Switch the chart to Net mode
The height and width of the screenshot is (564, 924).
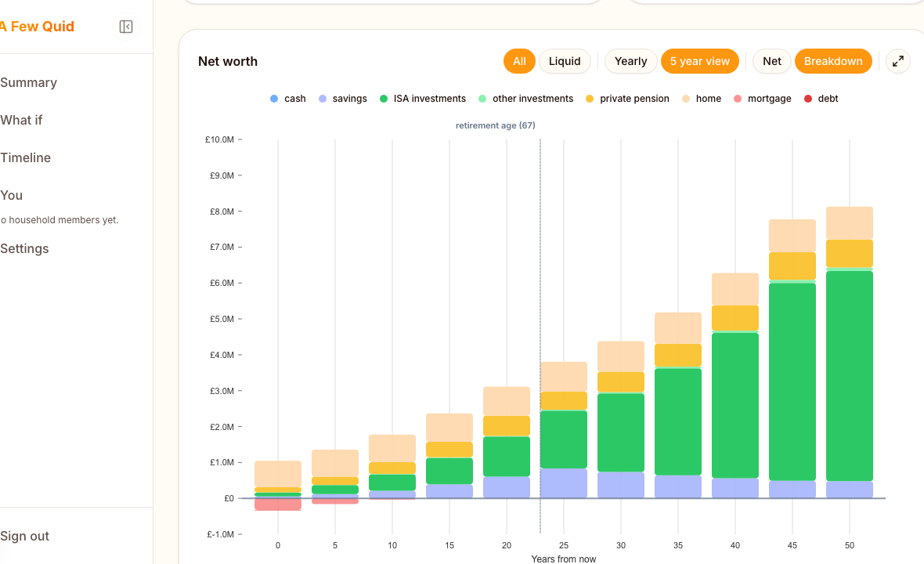(771, 60)
